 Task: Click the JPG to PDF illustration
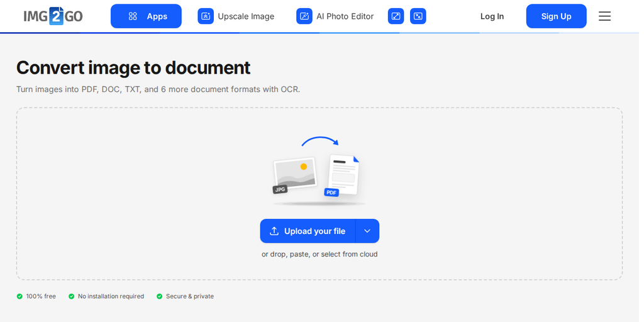coord(319,171)
